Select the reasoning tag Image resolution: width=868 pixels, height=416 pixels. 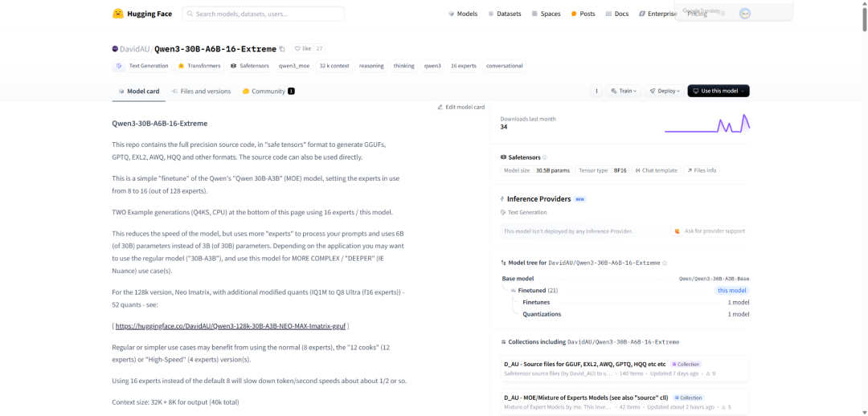click(x=371, y=66)
